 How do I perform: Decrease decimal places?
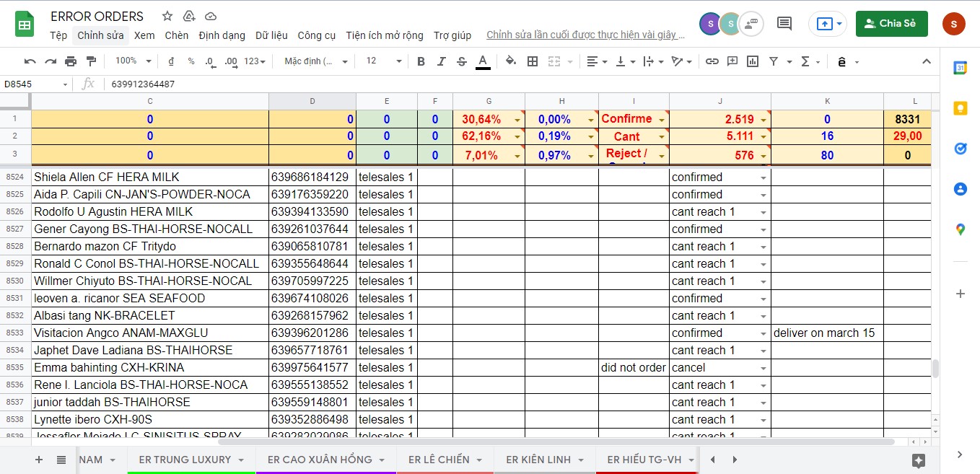[x=210, y=61]
